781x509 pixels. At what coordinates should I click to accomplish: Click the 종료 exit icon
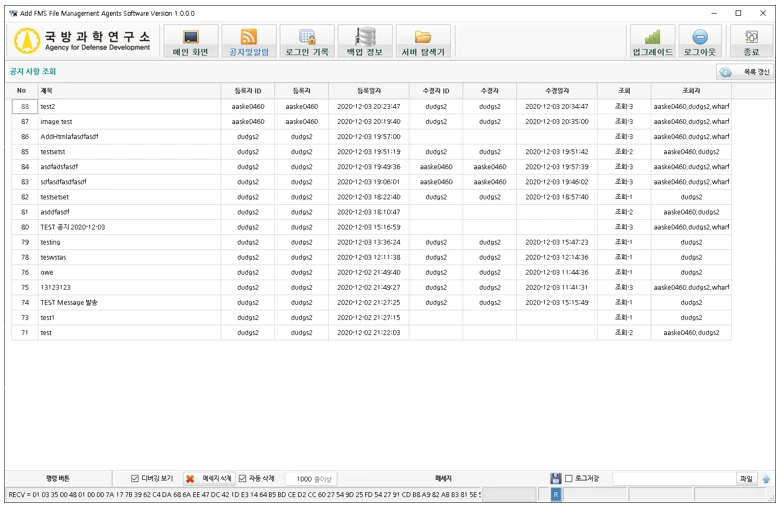pyautogui.click(x=751, y=37)
